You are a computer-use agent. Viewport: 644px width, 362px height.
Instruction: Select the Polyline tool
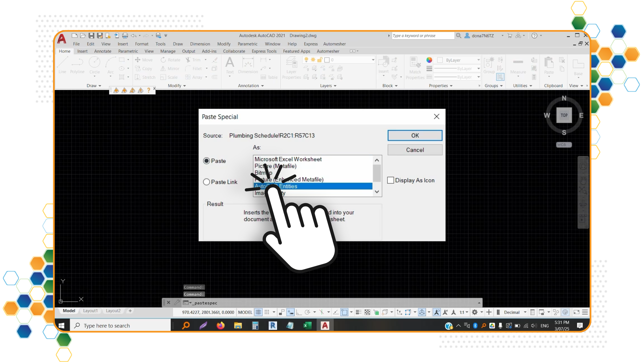pyautogui.click(x=77, y=65)
